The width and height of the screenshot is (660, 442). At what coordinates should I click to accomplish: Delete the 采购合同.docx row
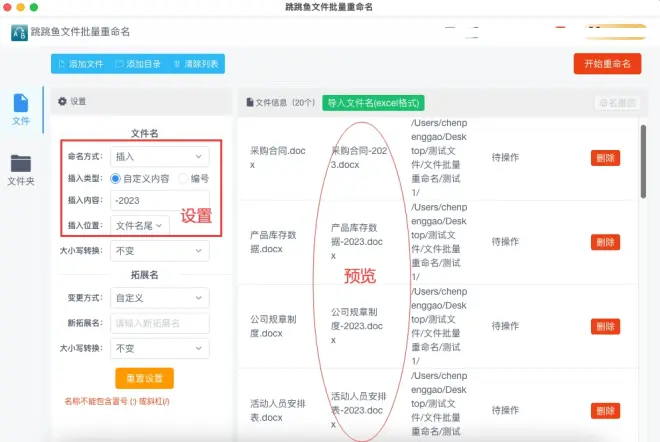point(605,158)
